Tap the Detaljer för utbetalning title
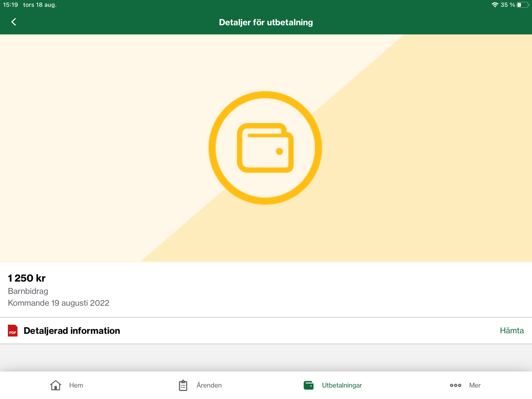 click(266, 22)
